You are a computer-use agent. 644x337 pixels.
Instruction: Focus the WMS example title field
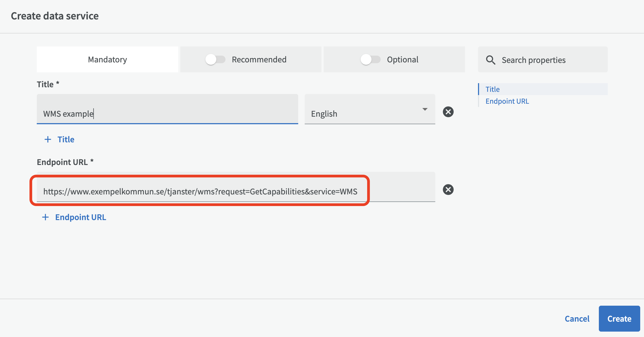[167, 113]
